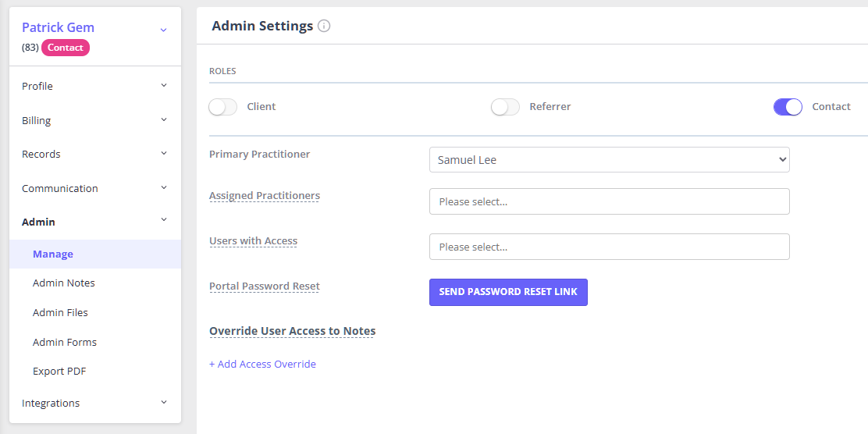Viewport: 868px width, 434px height.
Task: Enable the Client role toggle
Action: click(x=222, y=107)
